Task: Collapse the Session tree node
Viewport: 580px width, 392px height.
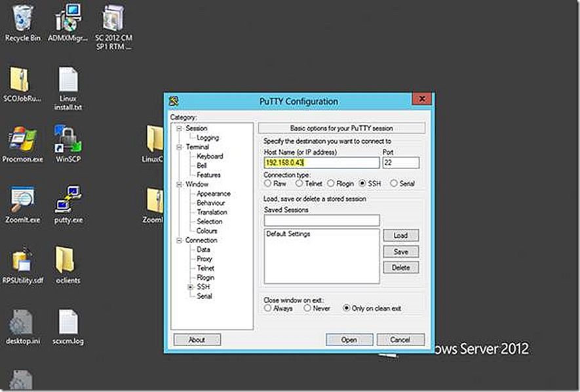Action: tap(180, 128)
